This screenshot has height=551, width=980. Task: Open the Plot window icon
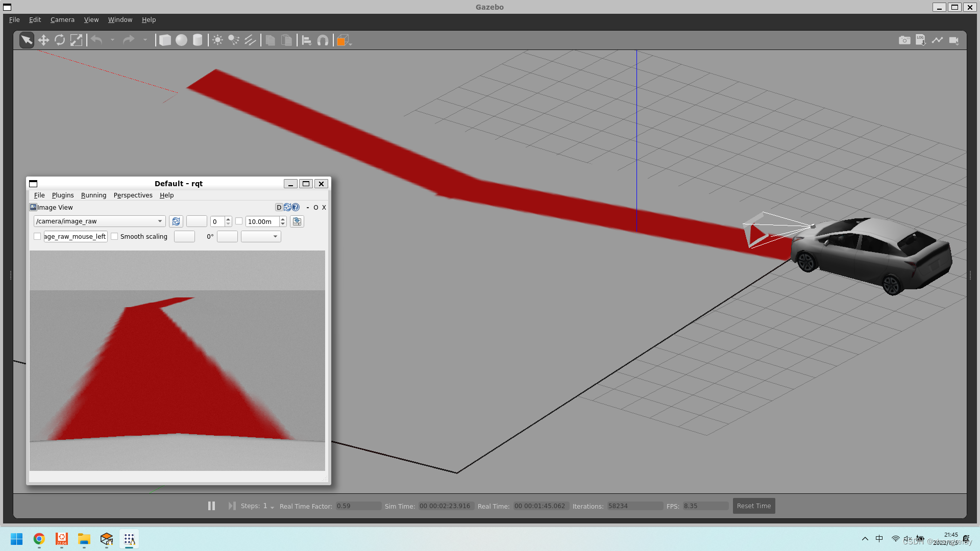(x=937, y=40)
